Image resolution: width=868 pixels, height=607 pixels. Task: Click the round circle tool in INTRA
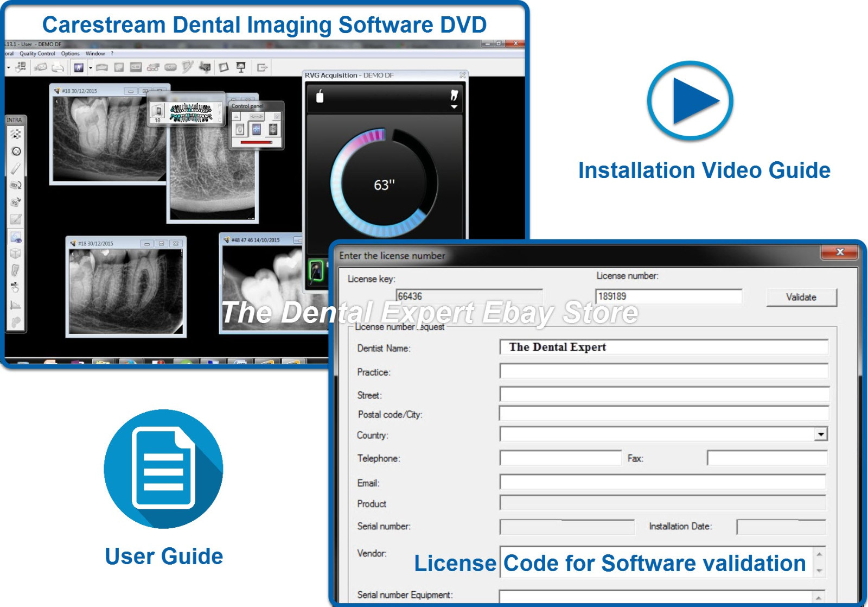(x=16, y=151)
